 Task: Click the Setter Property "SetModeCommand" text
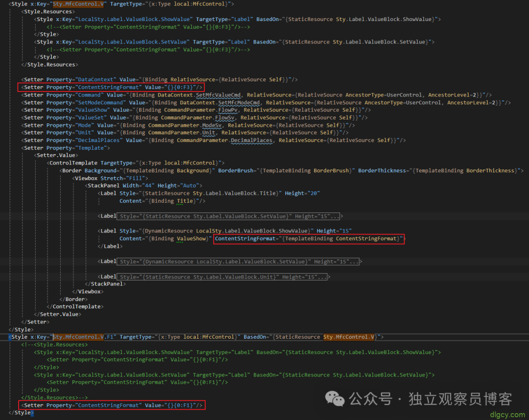click(100, 102)
